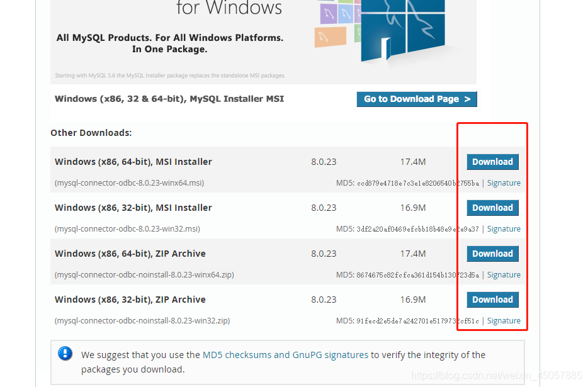The height and width of the screenshot is (387, 588).
Task: Click 'All MySQL Products. For All Windows Platforms.' text
Action: point(170,38)
